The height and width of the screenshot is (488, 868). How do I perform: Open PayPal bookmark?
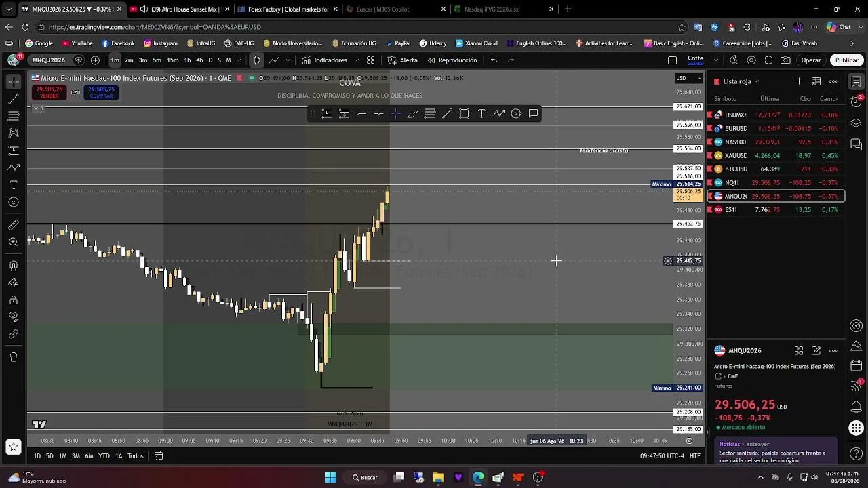[397, 43]
